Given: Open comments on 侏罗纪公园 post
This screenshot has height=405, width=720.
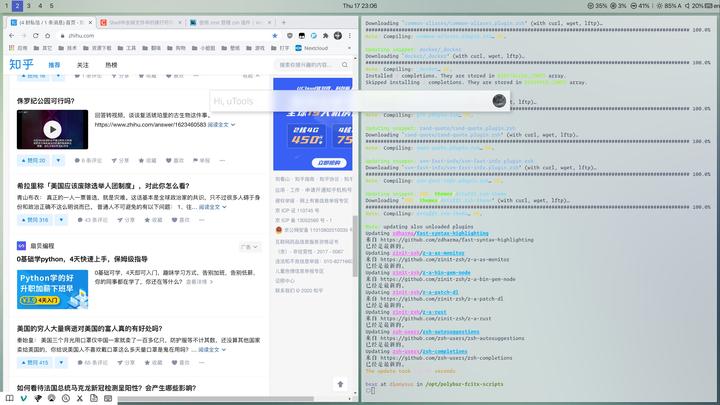Looking at the screenshot, I should click(x=88, y=160).
